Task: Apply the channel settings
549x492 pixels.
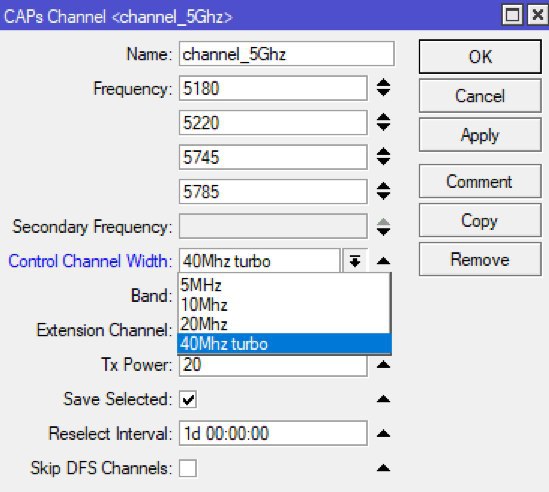Action: [480, 135]
